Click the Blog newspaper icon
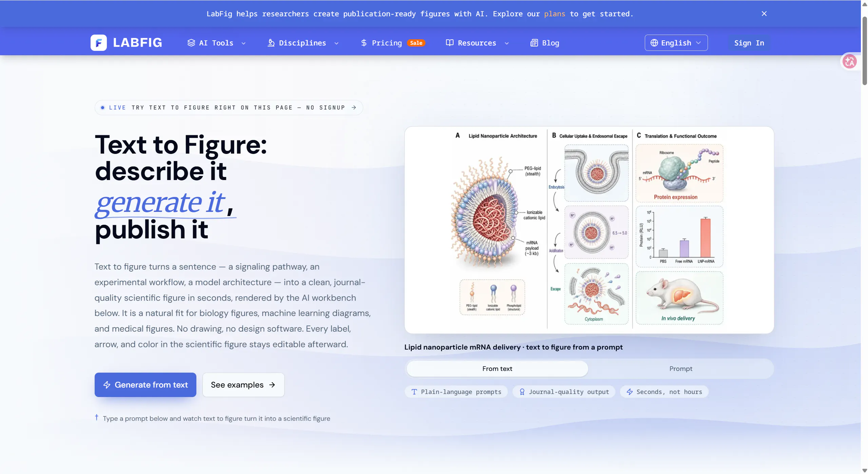This screenshot has width=868, height=474. coord(534,43)
